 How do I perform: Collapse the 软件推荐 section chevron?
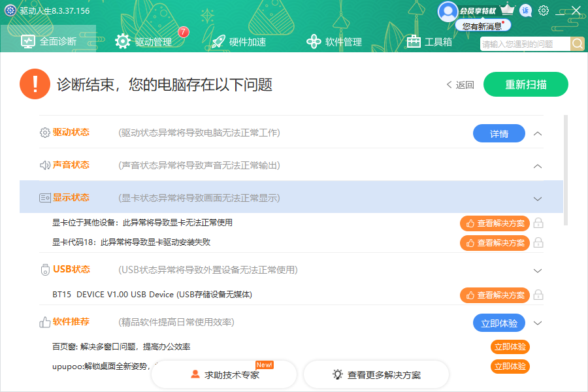pyautogui.click(x=538, y=323)
